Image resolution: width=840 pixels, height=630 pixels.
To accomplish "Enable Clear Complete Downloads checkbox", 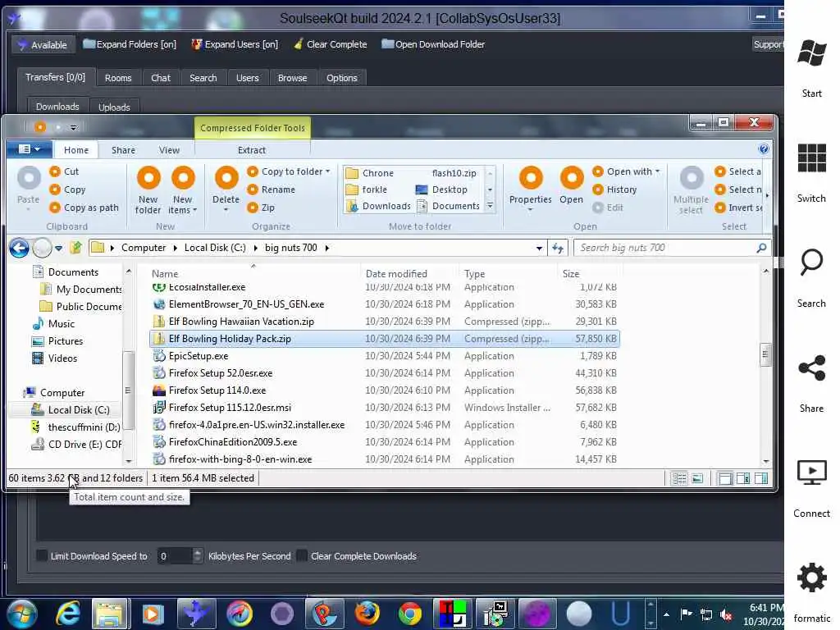I will 302,555.
